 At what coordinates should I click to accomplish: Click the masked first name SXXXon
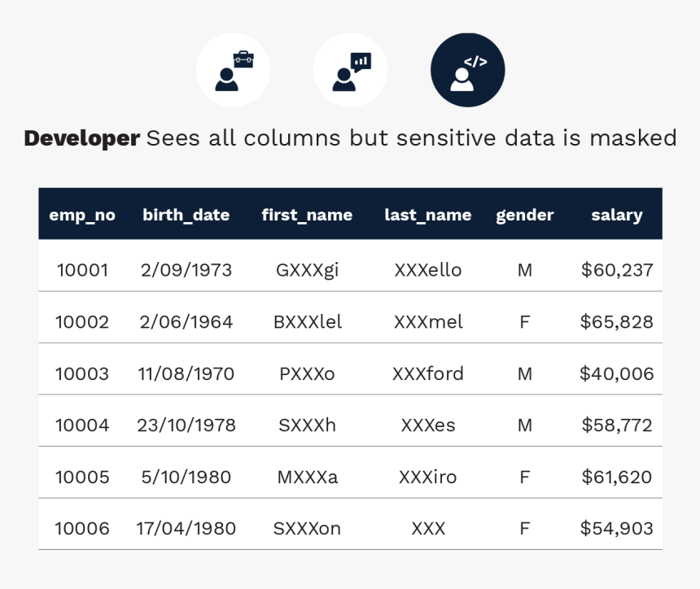[x=307, y=529]
